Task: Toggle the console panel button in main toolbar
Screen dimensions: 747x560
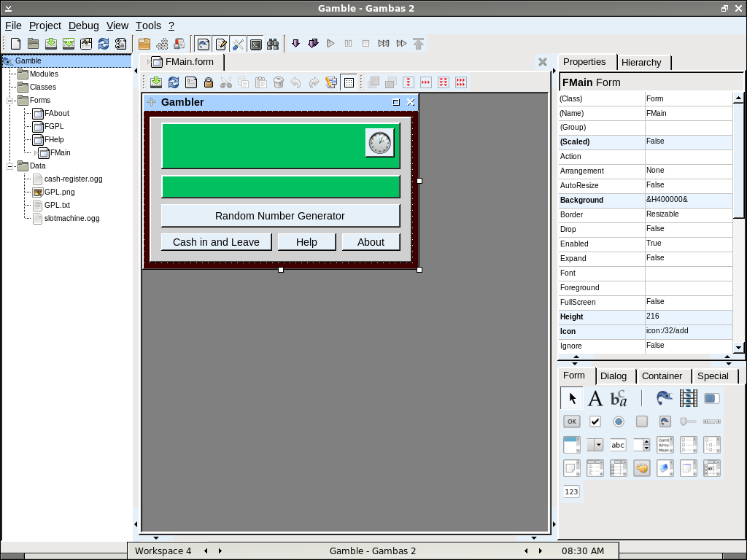Action: pos(255,44)
